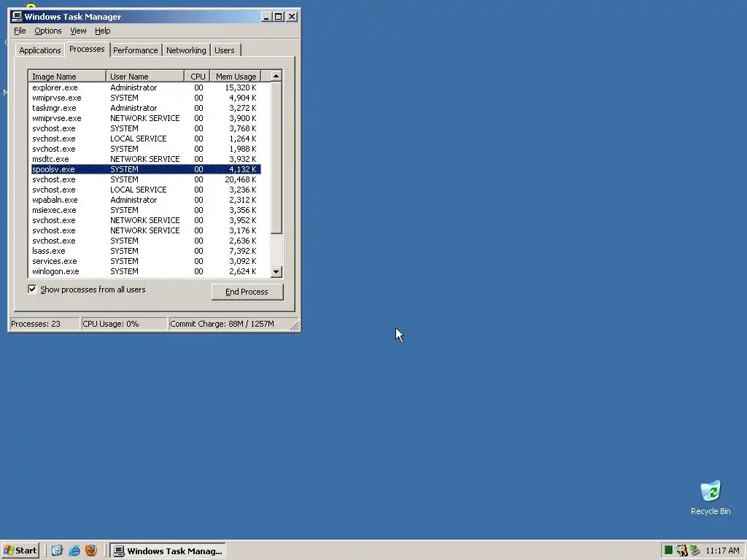This screenshot has width=747, height=560.
Task: Switch to the Users tab
Action: (x=225, y=50)
